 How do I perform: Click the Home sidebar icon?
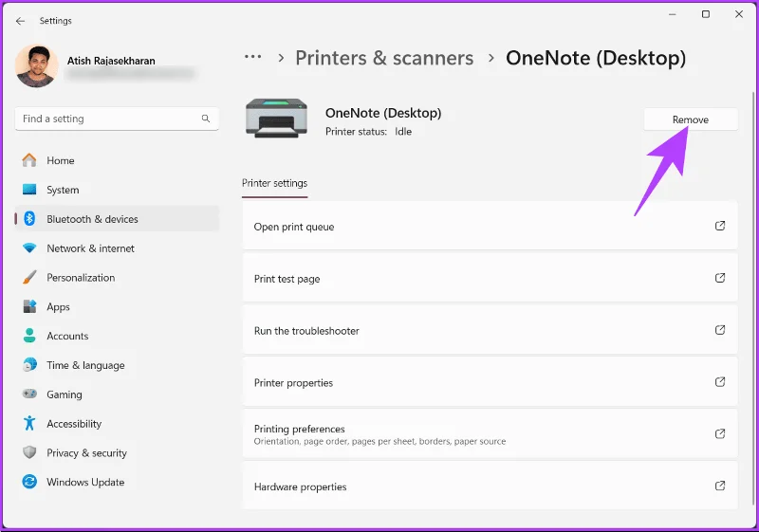tap(29, 160)
